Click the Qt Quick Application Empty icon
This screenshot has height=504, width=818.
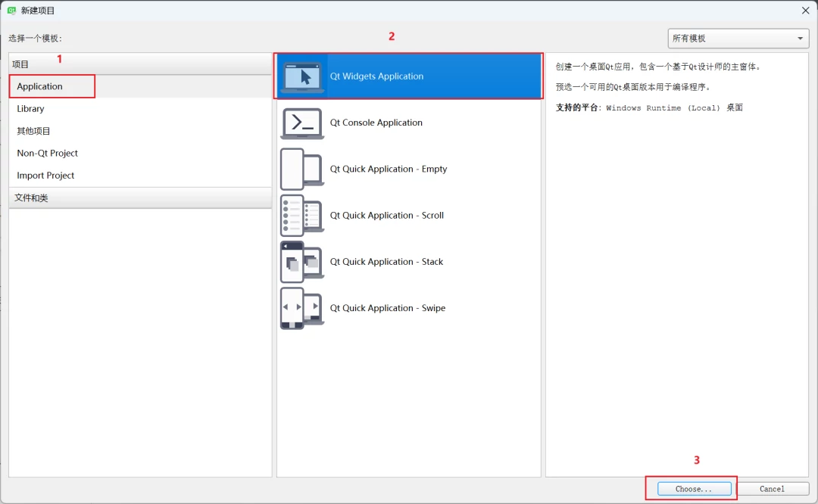[x=302, y=169]
